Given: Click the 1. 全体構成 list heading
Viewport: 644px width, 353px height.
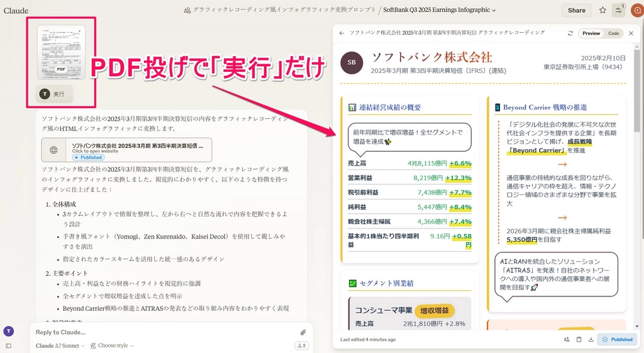Looking at the screenshot, I should pyautogui.click(x=60, y=205).
